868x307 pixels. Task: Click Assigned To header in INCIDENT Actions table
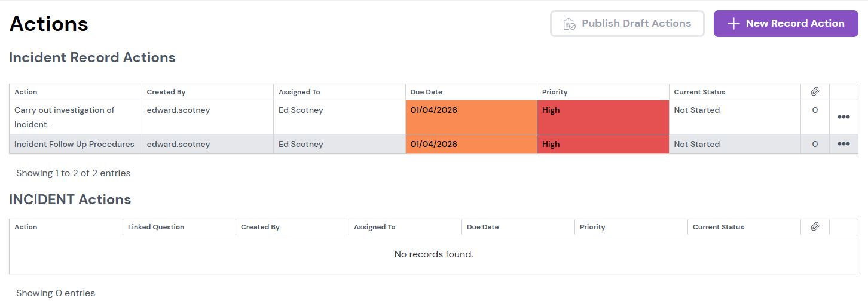(374, 227)
